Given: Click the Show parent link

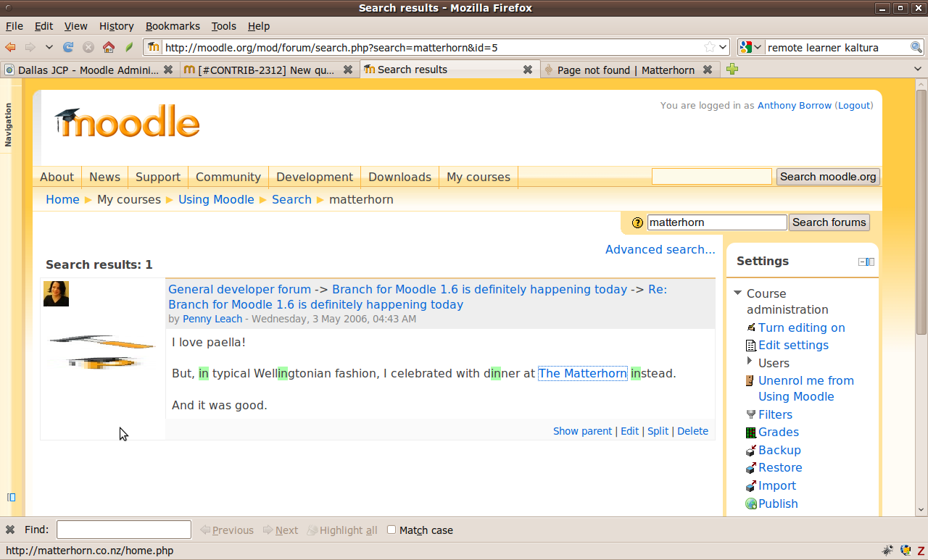Looking at the screenshot, I should pos(583,431).
